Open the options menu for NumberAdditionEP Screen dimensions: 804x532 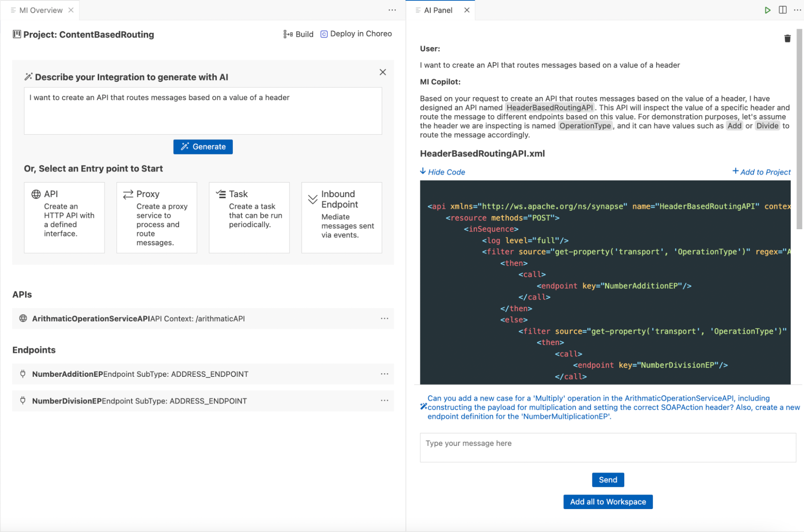pyautogui.click(x=384, y=374)
